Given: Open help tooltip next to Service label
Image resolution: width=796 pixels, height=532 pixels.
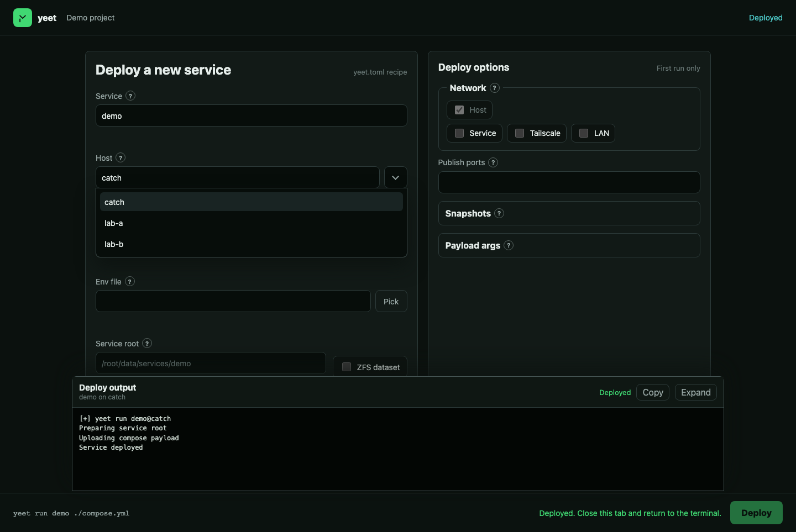Looking at the screenshot, I should click(x=130, y=96).
